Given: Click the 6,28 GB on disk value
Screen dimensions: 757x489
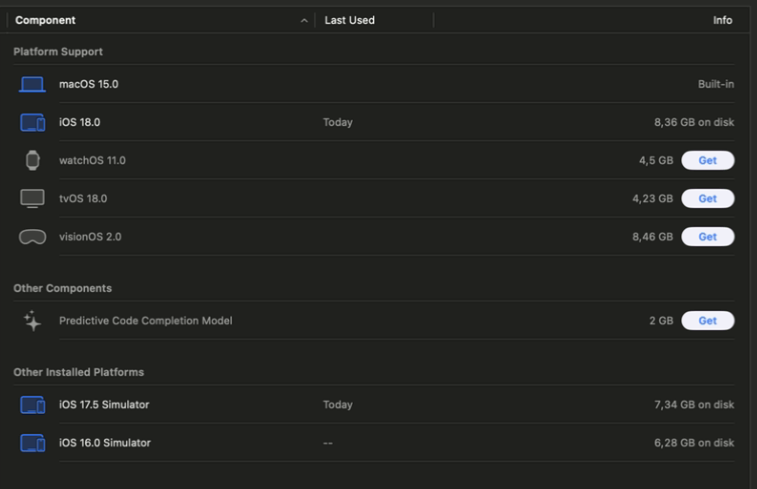Looking at the screenshot, I should pos(694,443).
